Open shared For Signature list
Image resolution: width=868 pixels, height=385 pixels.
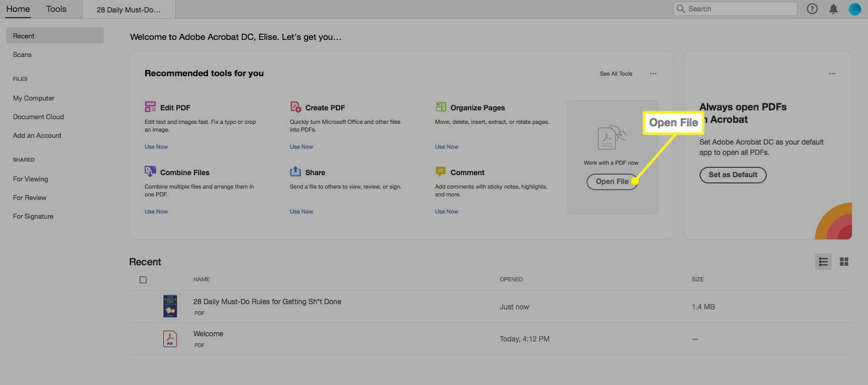pyautogui.click(x=33, y=216)
